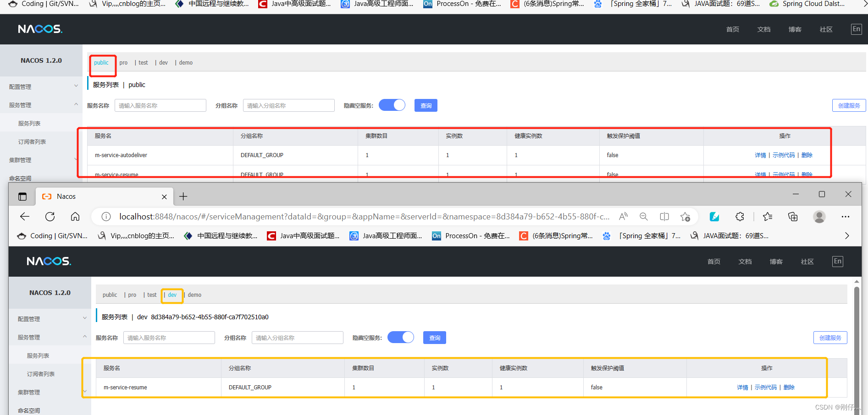
Task: Open a new browser tab
Action: [183, 197]
